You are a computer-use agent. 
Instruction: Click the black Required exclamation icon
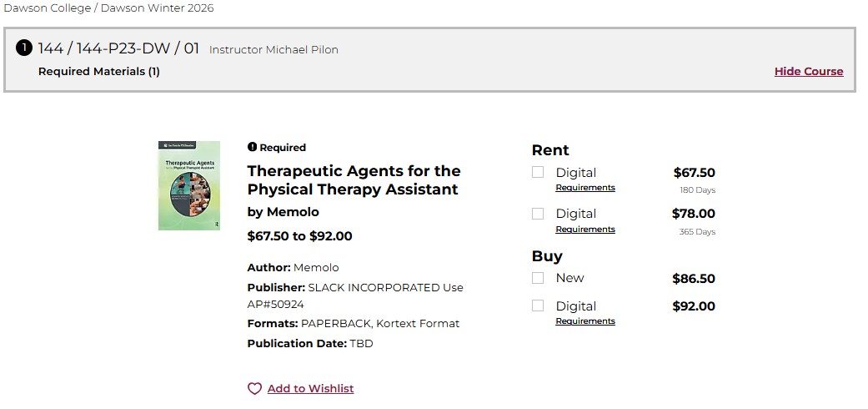click(252, 148)
